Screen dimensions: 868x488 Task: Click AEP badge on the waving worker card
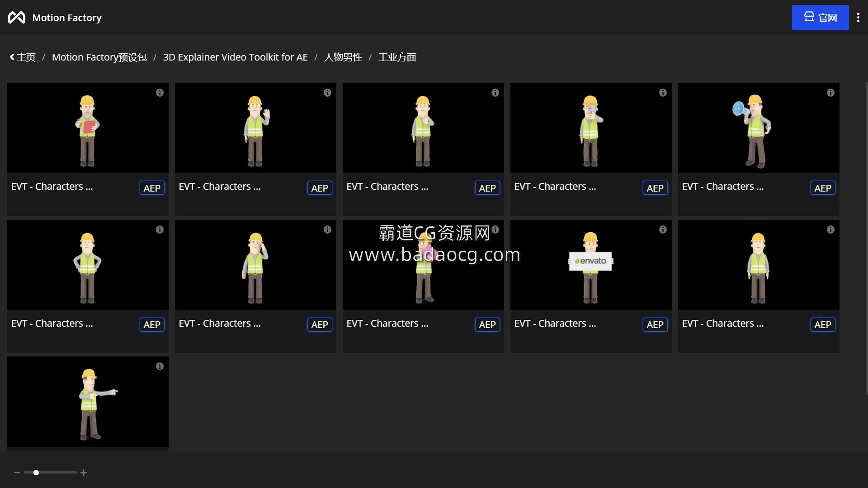point(320,188)
